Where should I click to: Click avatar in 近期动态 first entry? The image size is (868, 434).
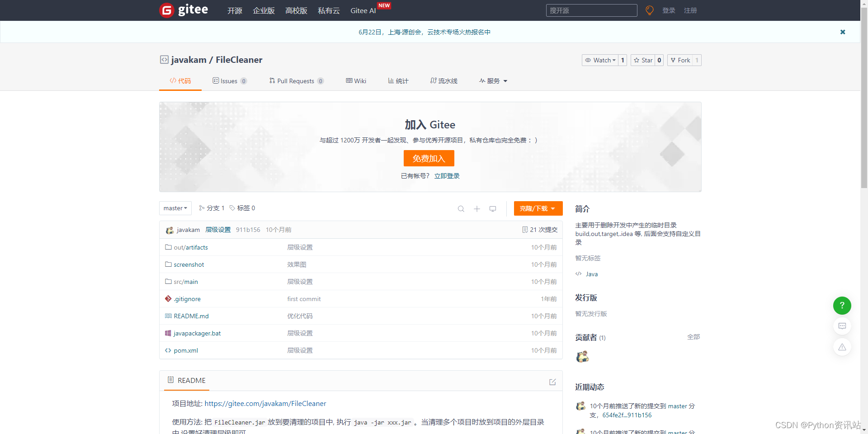click(580, 406)
